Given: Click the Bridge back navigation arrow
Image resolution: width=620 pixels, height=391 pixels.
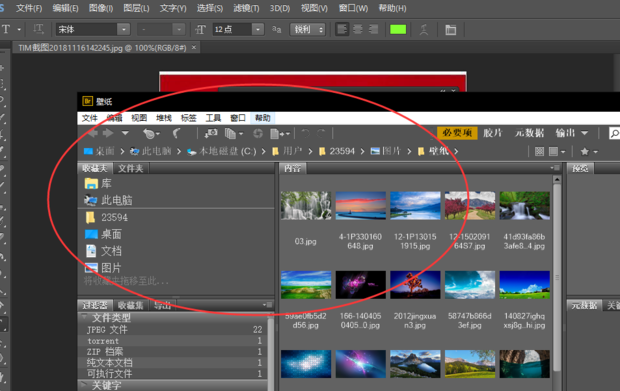Looking at the screenshot, I should coord(93,134).
